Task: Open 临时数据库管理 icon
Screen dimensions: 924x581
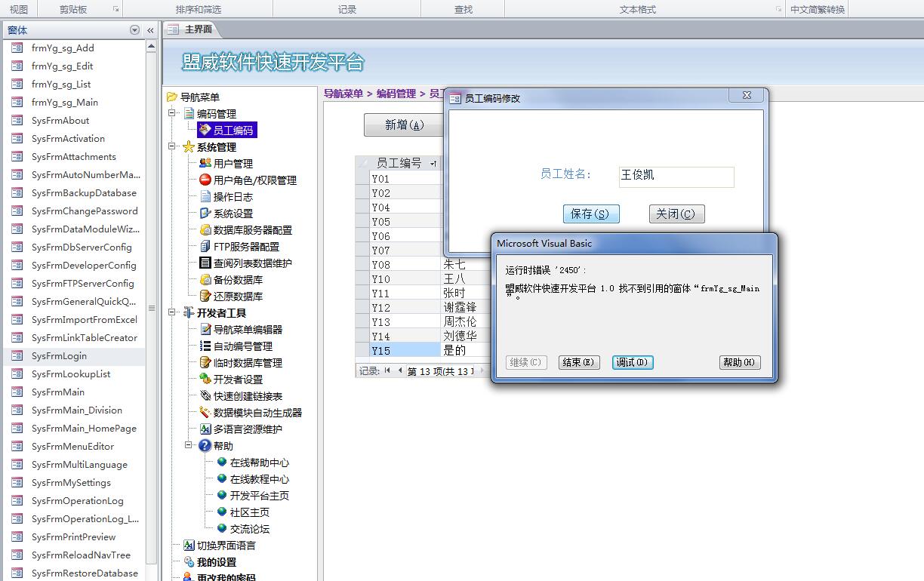Action: tap(205, 362)
